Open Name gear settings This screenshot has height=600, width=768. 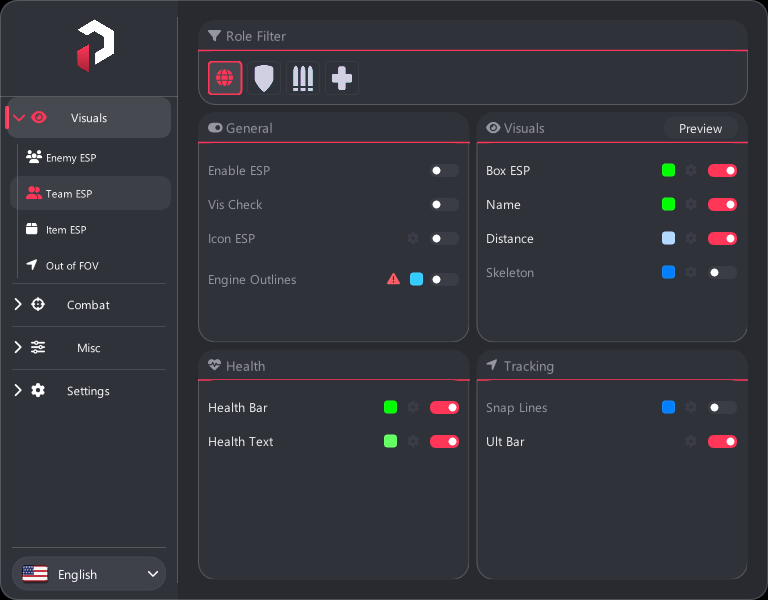point(691,204)
